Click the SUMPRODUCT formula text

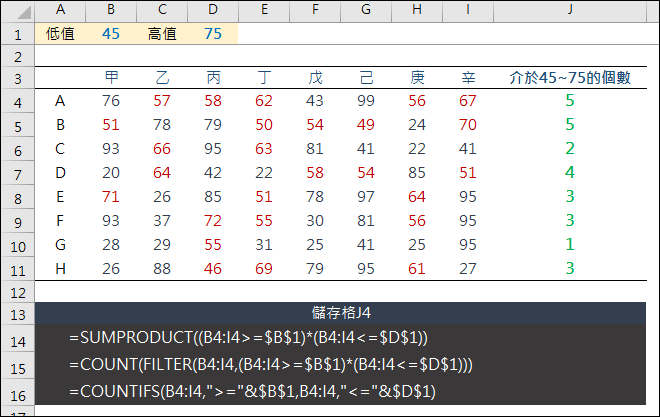click(x=248, y=338)
